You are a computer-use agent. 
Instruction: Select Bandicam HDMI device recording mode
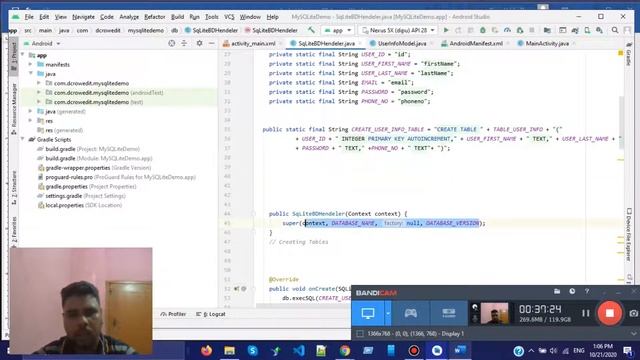click(x=449, y=313)
